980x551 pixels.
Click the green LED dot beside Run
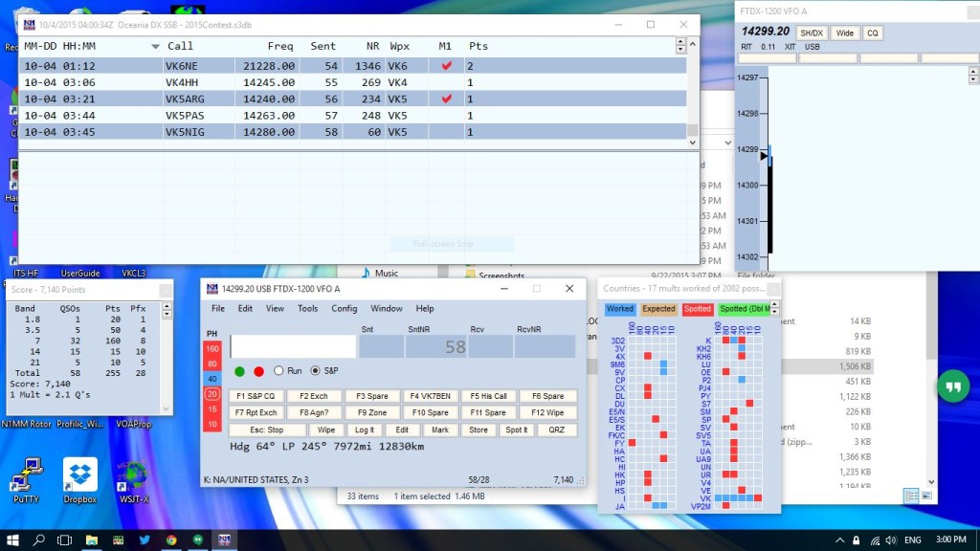(x=239, y=371)
